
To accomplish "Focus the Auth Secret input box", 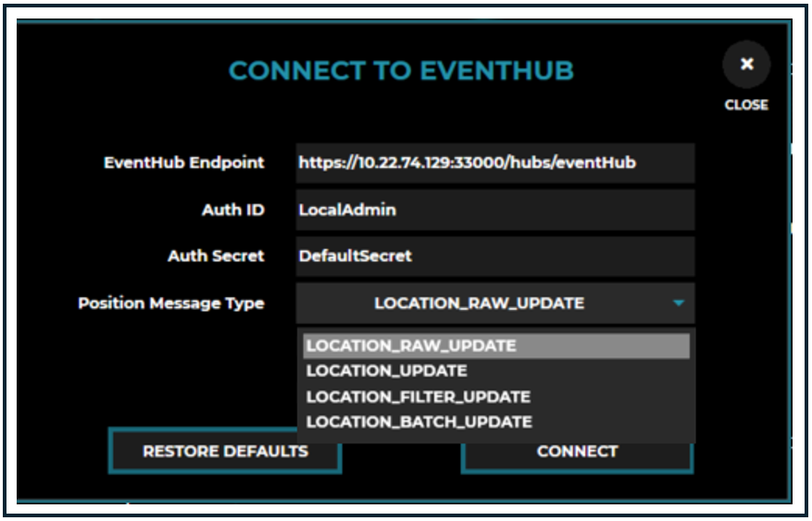I will [x=494, y=256].
